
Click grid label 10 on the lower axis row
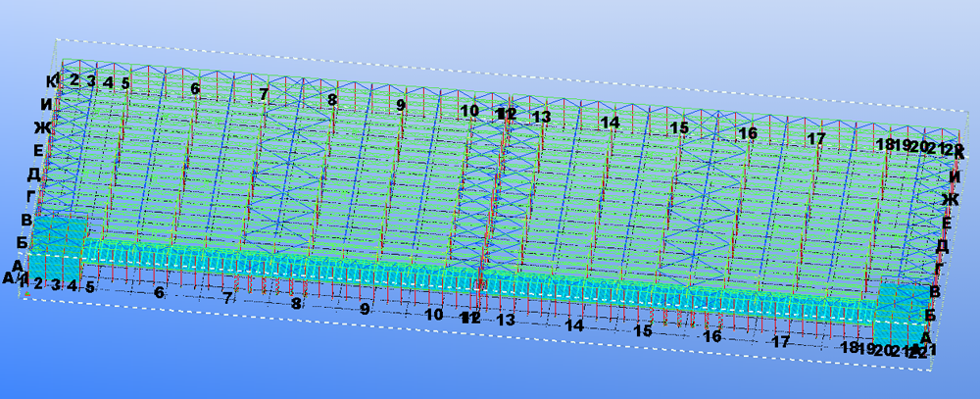click(x=433, y=315)
